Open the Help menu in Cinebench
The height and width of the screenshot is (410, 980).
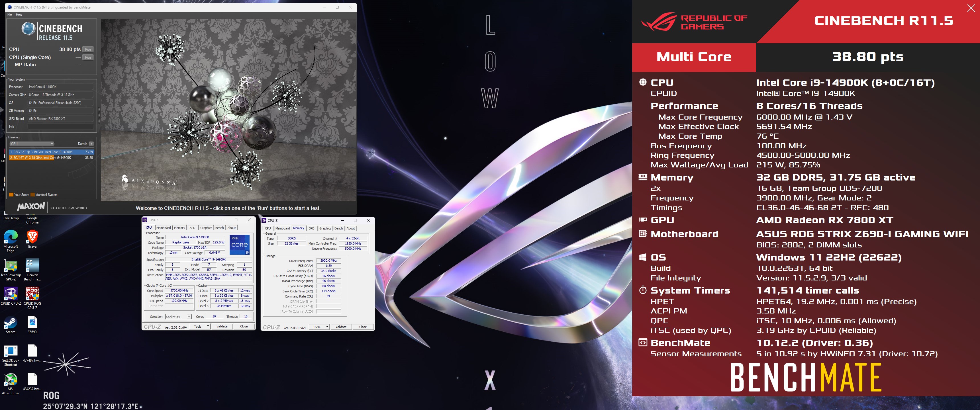click(x=19, y=15)
